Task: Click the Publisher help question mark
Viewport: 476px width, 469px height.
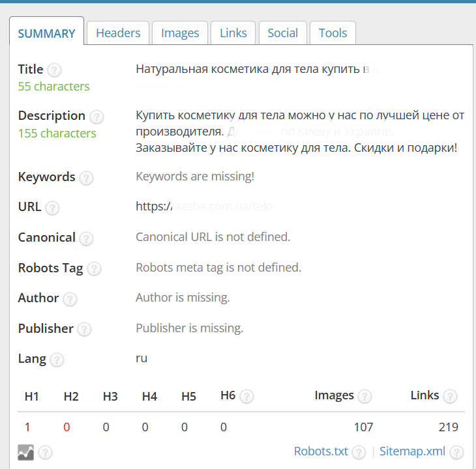Action: (84, 329)
